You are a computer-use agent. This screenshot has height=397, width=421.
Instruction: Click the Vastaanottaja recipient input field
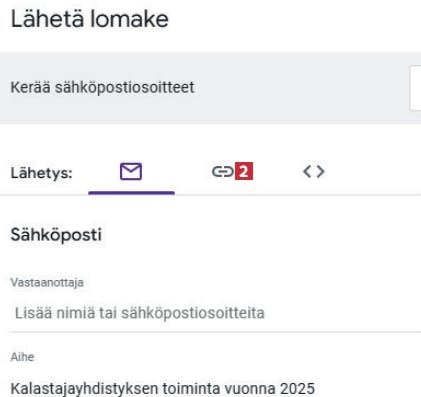pos(215,313)
